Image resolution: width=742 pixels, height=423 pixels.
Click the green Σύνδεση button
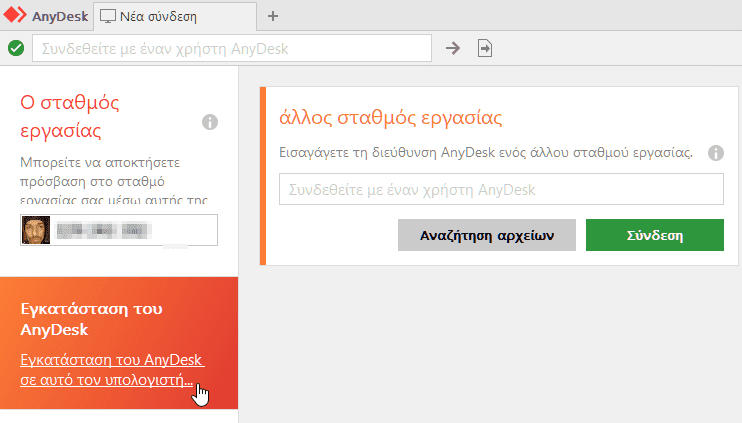[x=655, y=235]
